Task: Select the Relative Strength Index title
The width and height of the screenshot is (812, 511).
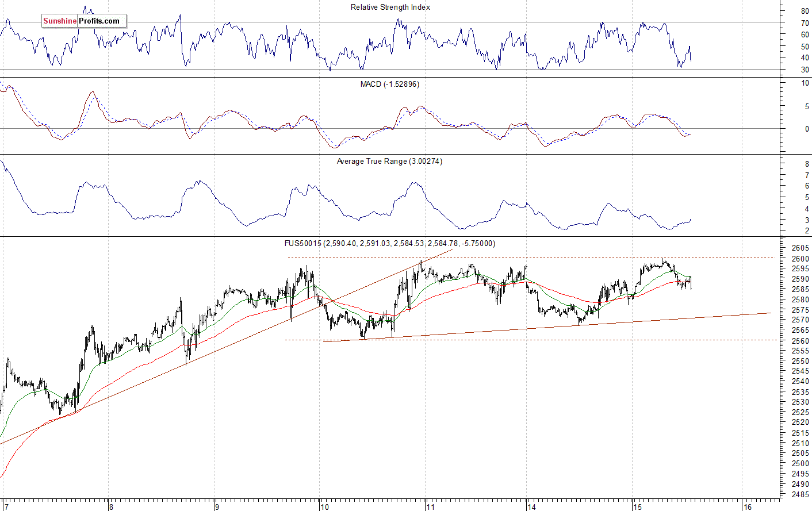Action: (x=390, y=7)
